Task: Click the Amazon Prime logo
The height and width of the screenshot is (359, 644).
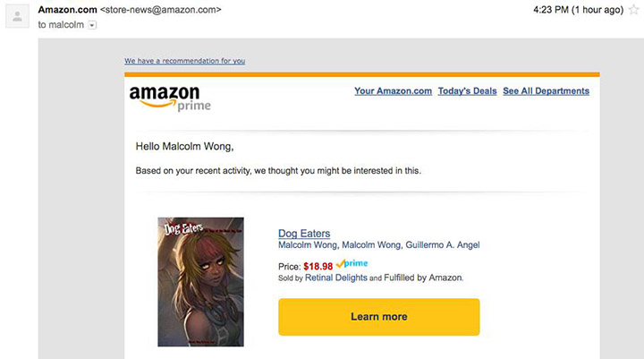Action: (171, 98)
